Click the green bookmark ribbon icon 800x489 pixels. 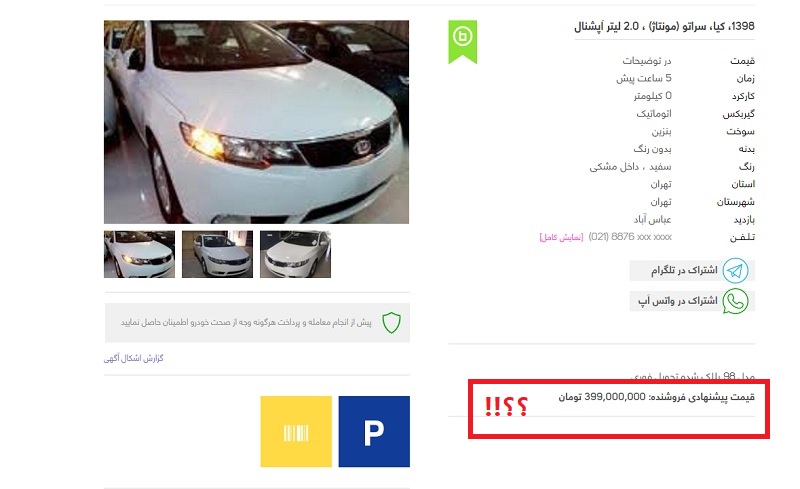click(463, 42)
